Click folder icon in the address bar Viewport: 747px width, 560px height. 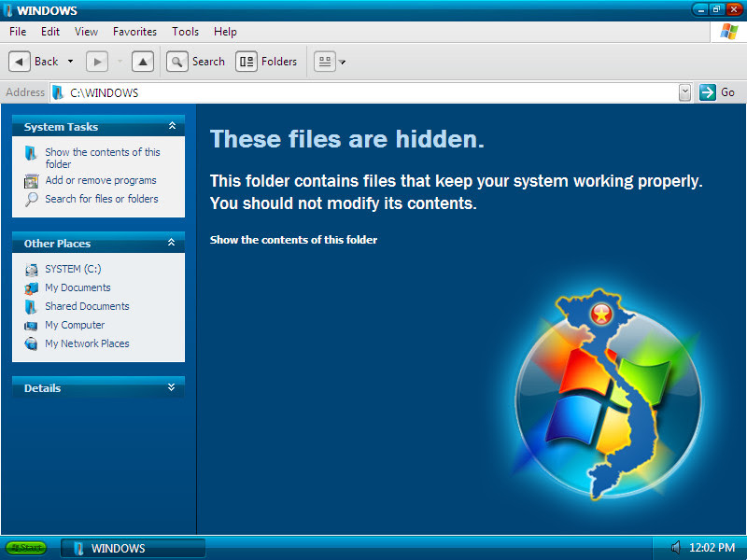click(58, 92)
